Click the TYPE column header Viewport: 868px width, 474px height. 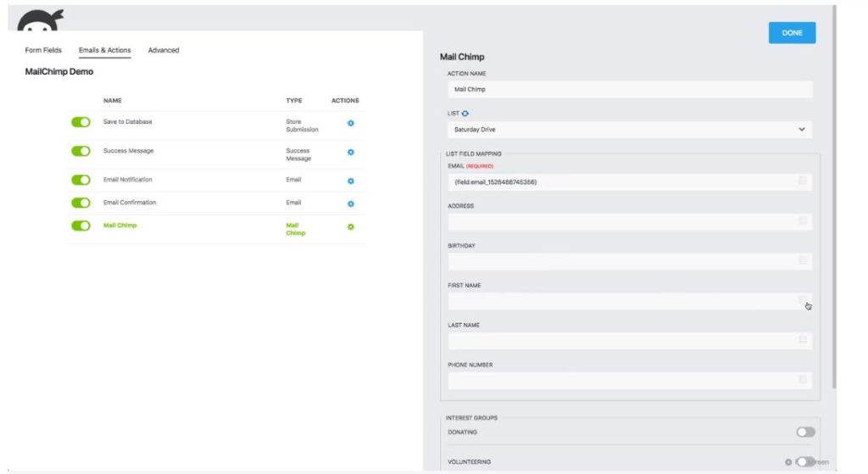pos(294,101)
